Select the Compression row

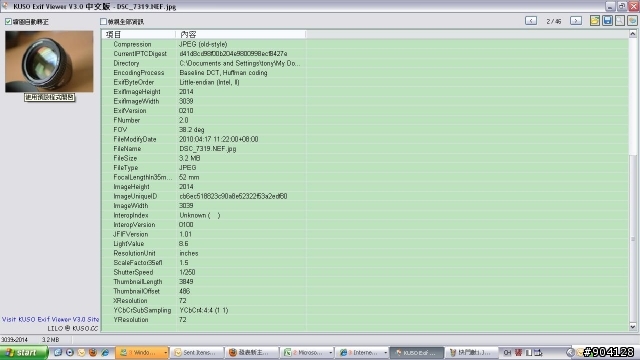pos(365,44)
